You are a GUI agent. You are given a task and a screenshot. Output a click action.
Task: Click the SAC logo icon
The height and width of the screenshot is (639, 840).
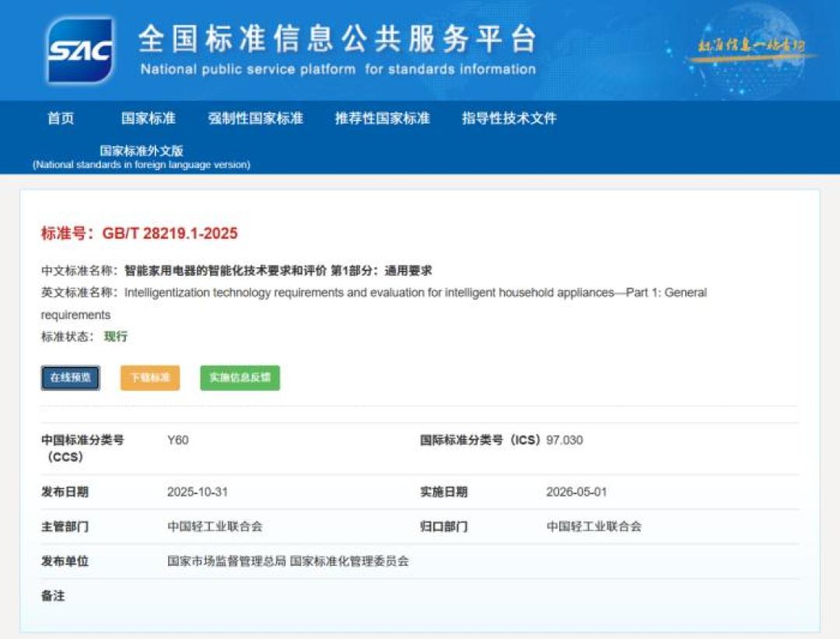click(80, 51)
